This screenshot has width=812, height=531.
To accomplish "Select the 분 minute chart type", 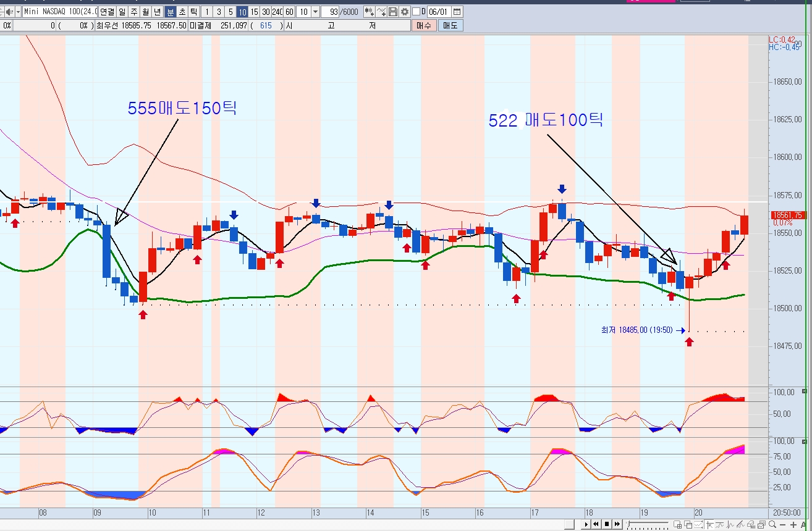I will pyautogui.click(x=171, y=12).
